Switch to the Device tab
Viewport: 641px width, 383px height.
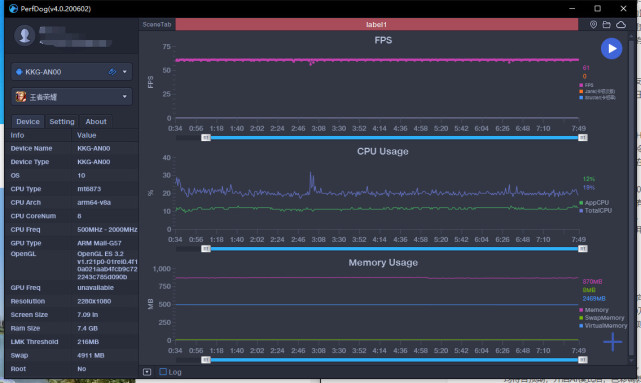[28, 121]
